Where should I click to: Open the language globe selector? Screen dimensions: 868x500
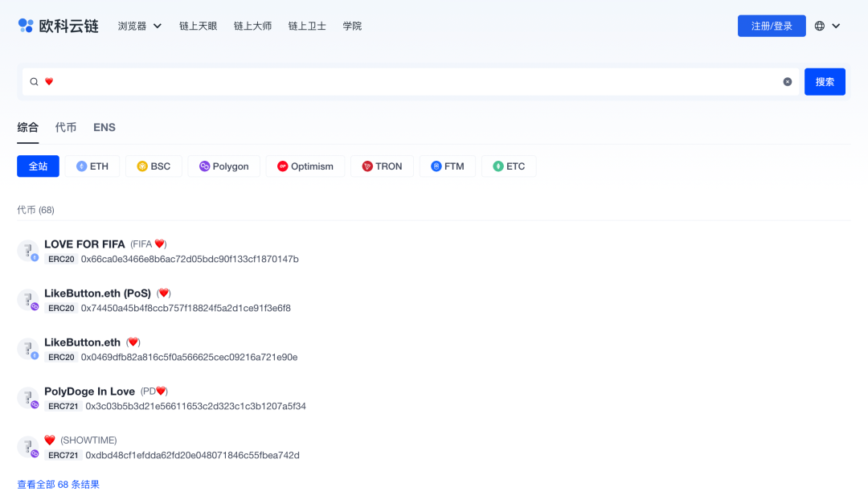point(828,26)
